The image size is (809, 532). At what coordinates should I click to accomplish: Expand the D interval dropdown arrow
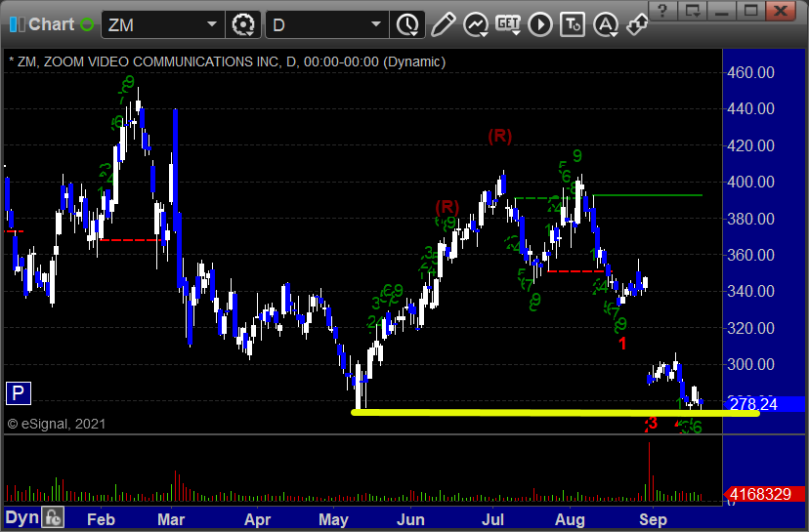point(376,23)
